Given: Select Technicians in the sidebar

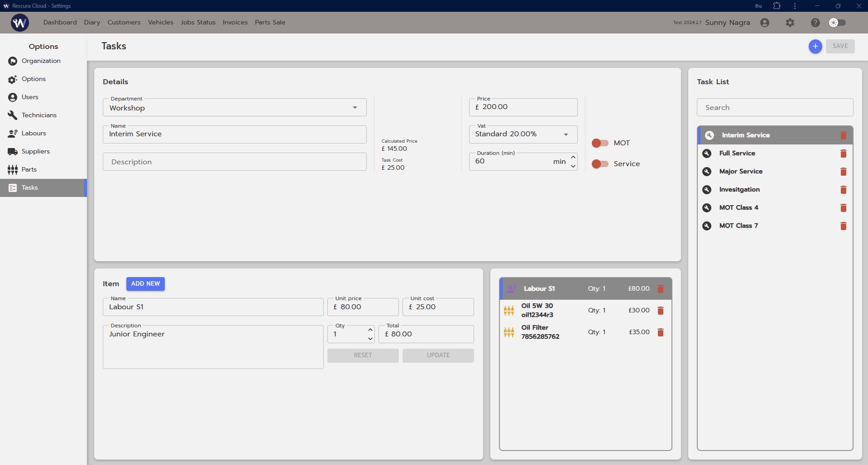Looking at the screenshot, I should point(43,115).
